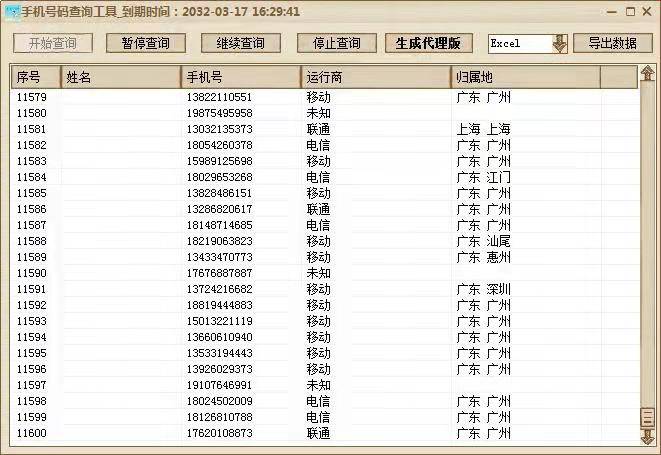Image resolution: width=661 pixels, height=455 pixels.
Task: Click 广东 惠州 location cell
Action: (x=483, y=258)
